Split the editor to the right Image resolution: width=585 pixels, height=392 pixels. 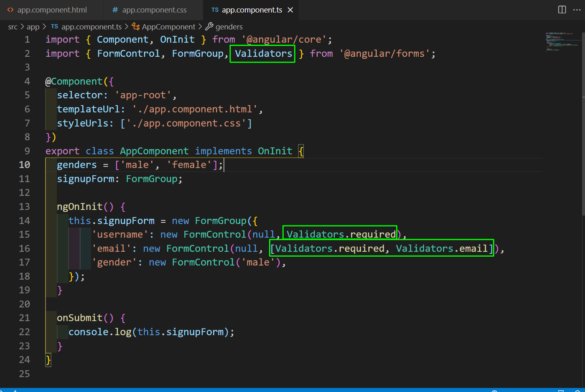(x=562, y=10)
